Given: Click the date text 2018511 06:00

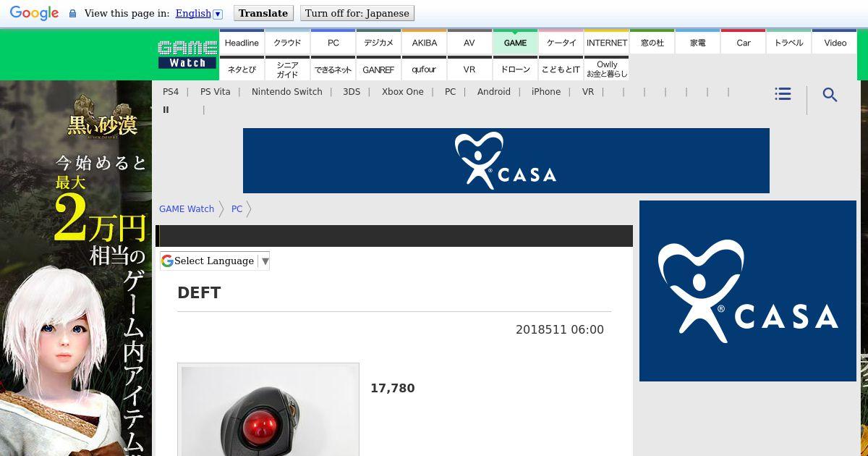Looking at the screenshot, I should click(x=560, y=330).
